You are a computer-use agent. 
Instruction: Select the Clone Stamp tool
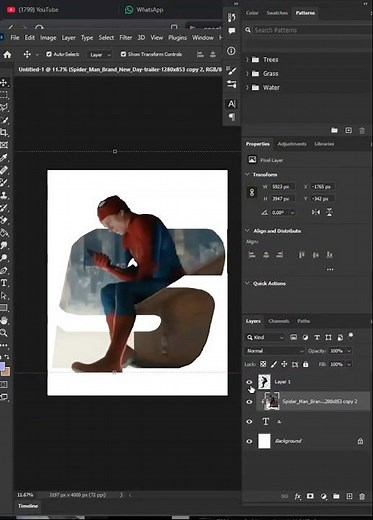click(4, 195)
